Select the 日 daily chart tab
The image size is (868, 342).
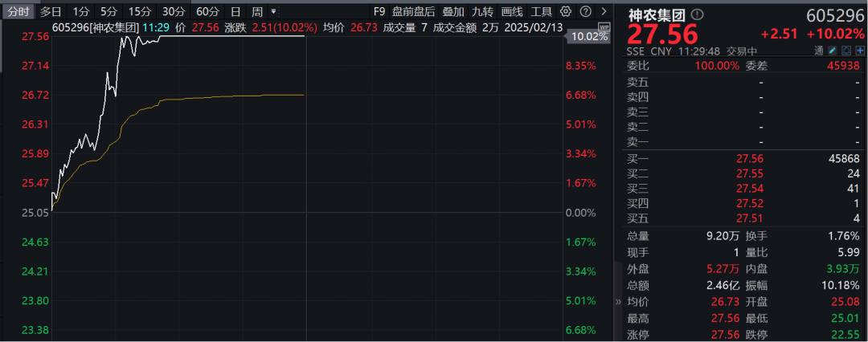[235, 11]
